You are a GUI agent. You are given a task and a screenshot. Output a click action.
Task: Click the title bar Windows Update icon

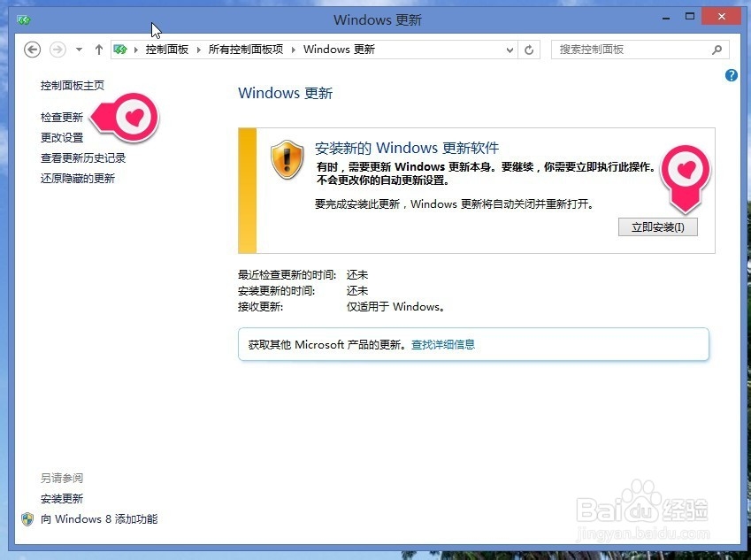(24, 20)
